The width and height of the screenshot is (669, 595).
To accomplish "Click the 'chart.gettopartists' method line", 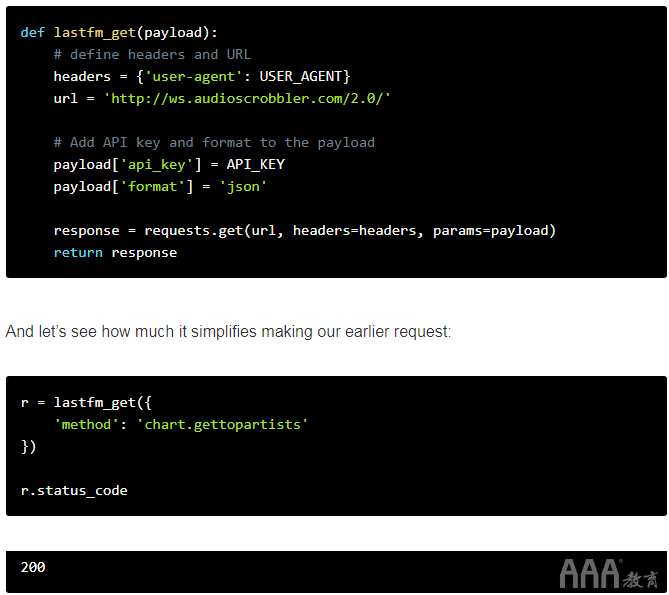I will (x=181, y=425).
